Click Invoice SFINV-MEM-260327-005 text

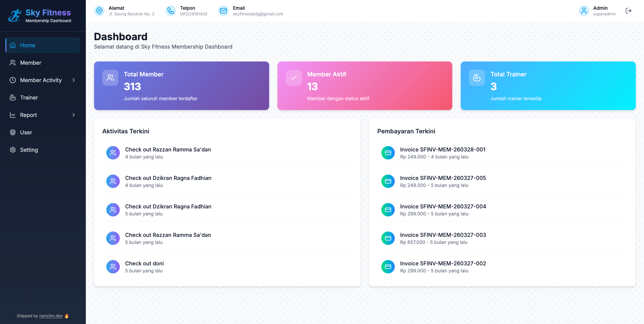click(443, 178)
